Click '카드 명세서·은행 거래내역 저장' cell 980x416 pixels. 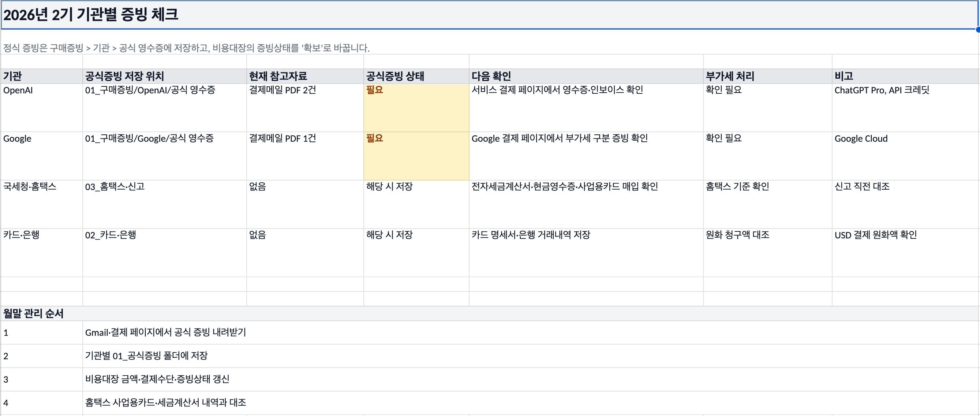point(586,253)
